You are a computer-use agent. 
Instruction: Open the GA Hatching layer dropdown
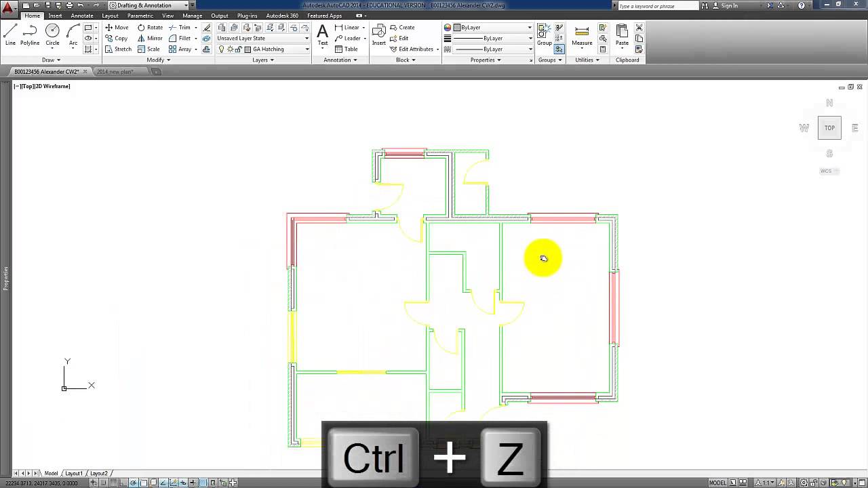click(263, 49)
